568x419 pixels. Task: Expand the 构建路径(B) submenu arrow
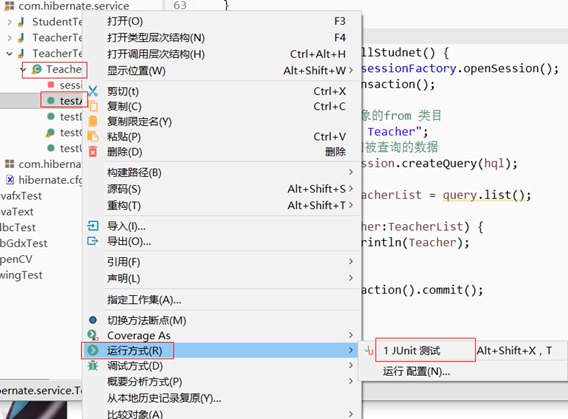[x=351, y=172]
